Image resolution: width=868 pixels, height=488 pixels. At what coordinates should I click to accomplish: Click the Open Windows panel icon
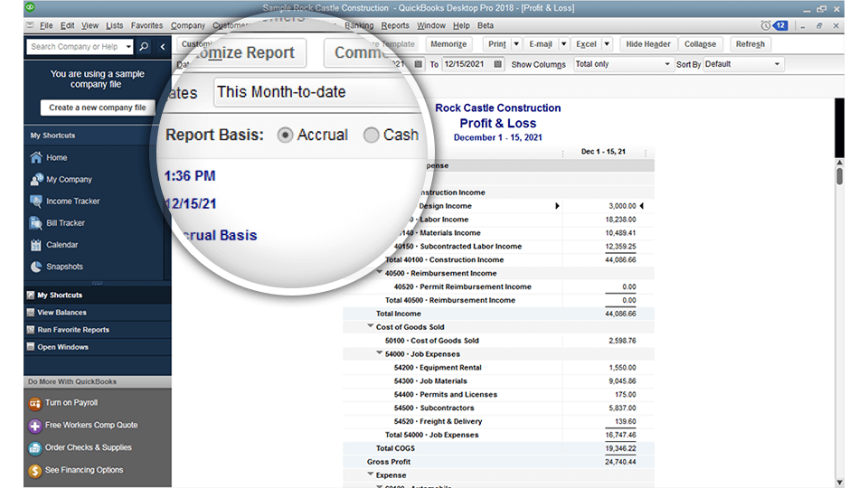(x=31, y=347)
